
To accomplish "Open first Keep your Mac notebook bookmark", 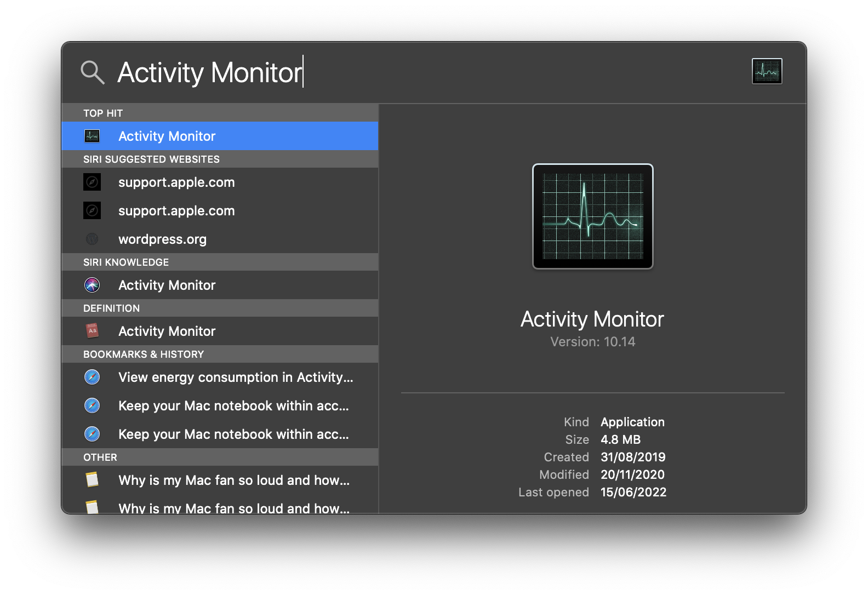I will (220, 405).
